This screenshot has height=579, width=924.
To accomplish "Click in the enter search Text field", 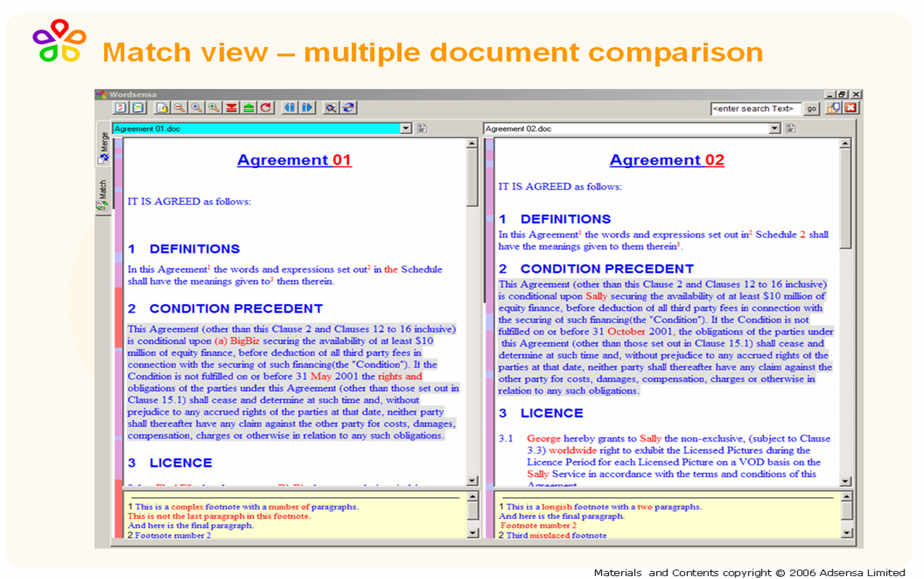I will (x=756, y=109).
